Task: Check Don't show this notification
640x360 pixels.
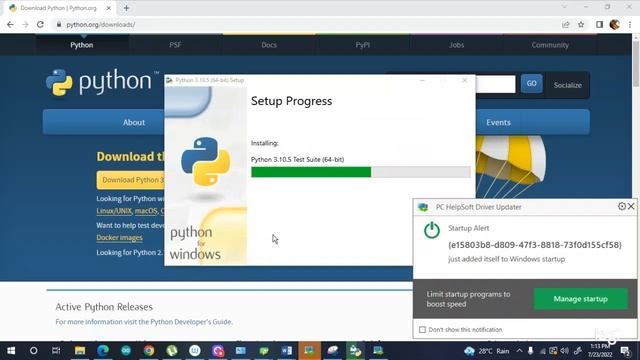Action: (422, 329)
